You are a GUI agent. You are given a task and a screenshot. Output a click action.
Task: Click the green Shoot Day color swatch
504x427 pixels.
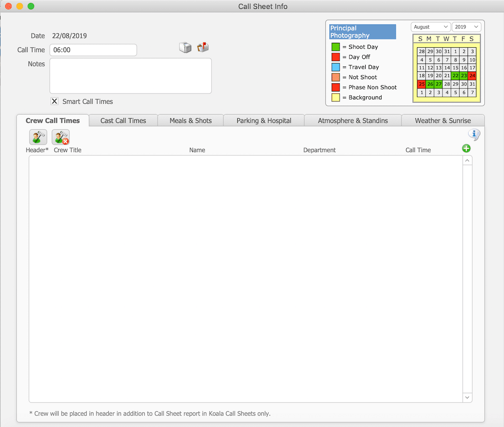pos(336,47)
